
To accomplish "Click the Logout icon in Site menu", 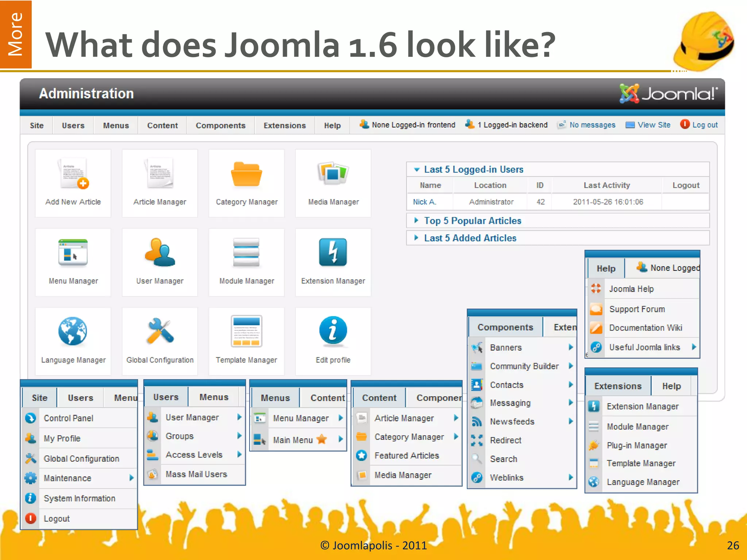I will point(31,518).
